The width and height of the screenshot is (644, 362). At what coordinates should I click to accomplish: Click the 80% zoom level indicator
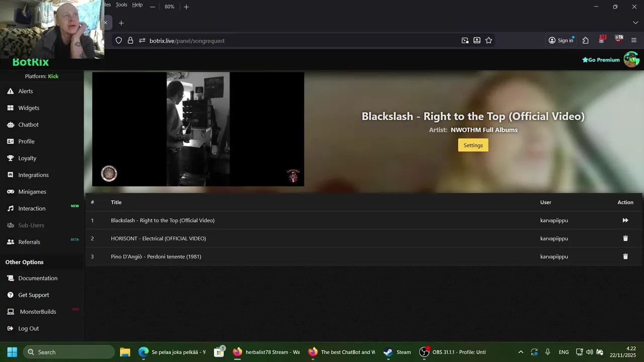[x=170, y=7]
